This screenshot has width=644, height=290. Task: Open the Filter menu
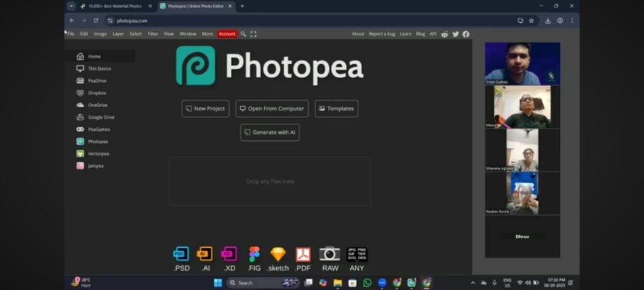click(153, 34)
